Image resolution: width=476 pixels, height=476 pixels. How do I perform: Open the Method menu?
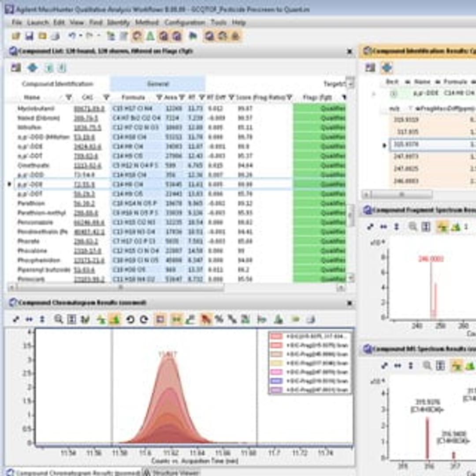[147, 22]
